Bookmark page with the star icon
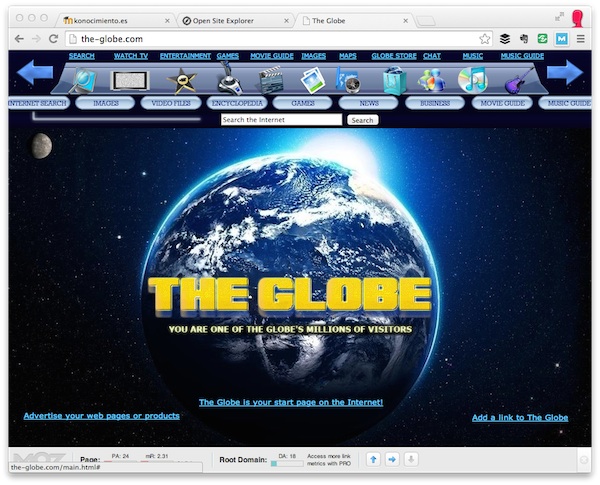600x485 pixels. click(485, 38)
